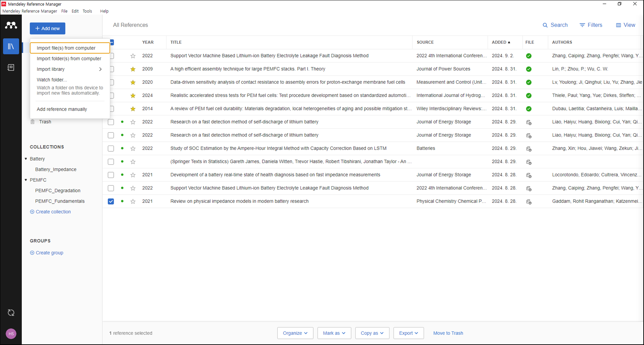Choose Watch folder... option

[x=52, y=80]
